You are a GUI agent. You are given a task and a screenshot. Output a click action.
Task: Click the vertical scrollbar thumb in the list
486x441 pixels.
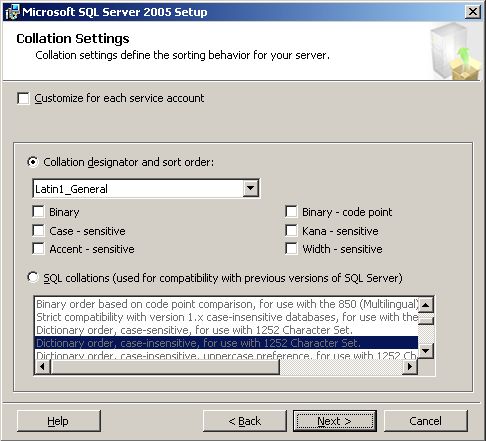click(426, 320)
